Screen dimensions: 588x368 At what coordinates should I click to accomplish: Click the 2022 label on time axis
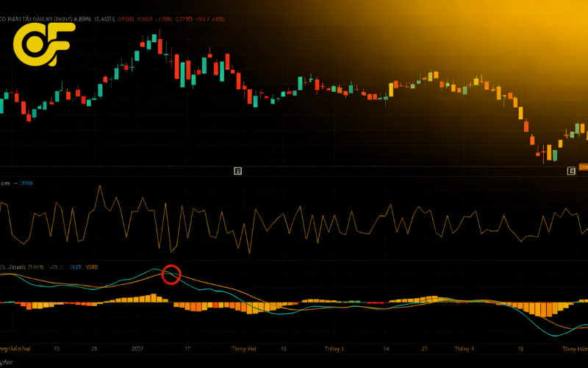(139, 348)
